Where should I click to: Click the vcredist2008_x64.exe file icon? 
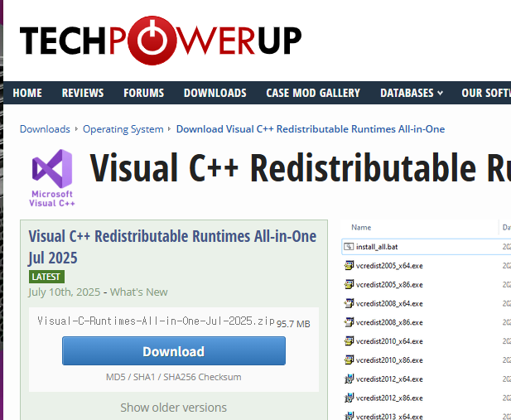click(x=349, y=303)
